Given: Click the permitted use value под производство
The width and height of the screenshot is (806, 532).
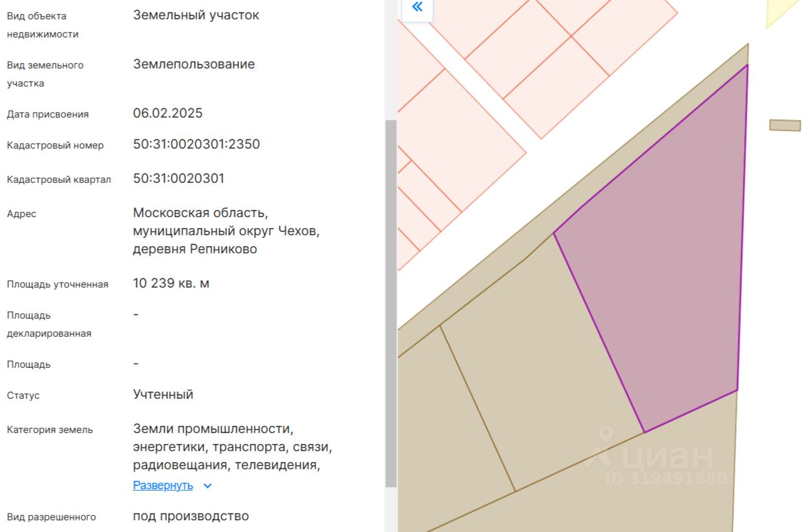Looking at the screenshot, I should click(191, 516).
